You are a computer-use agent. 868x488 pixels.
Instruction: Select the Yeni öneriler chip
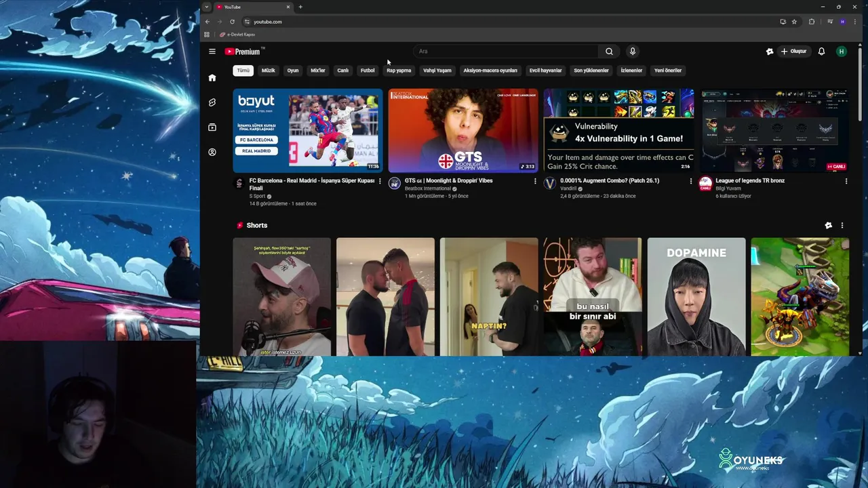668,70
